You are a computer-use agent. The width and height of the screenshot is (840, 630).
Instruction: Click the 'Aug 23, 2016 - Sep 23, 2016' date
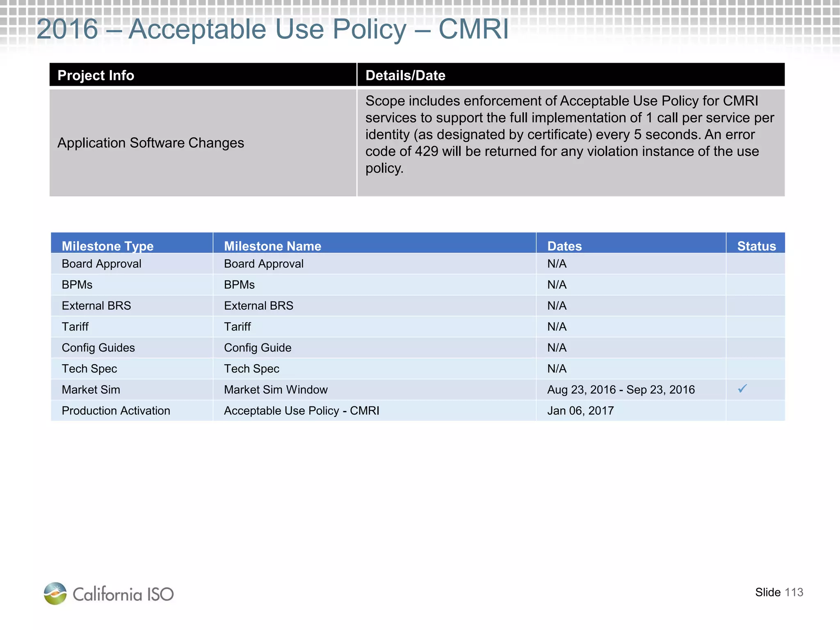pyautogui.click(x=621, y=390)
